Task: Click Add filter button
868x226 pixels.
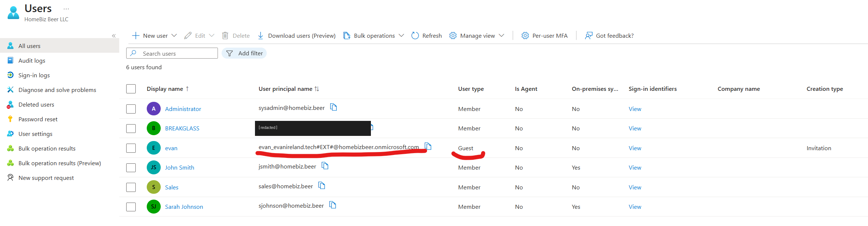Action: pyautogui.click(x=244, y=53)
